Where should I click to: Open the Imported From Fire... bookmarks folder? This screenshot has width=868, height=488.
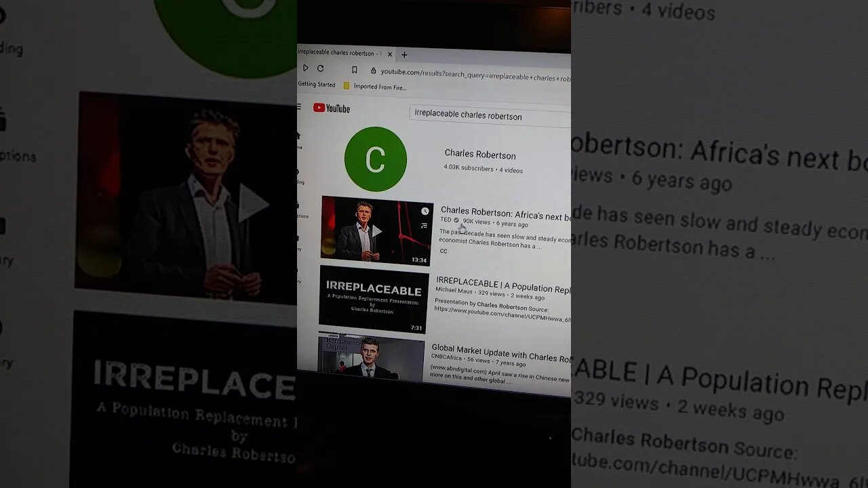coord(375,87)
